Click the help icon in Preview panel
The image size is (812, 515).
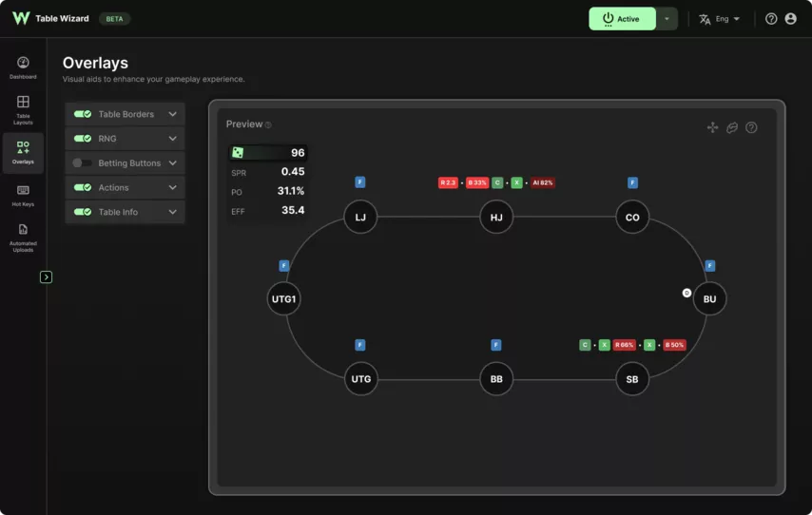coord(751,127)
